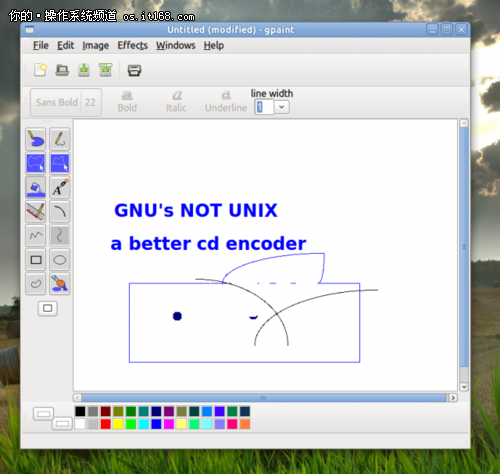Click the print icon in toolbar

(134, 70)
